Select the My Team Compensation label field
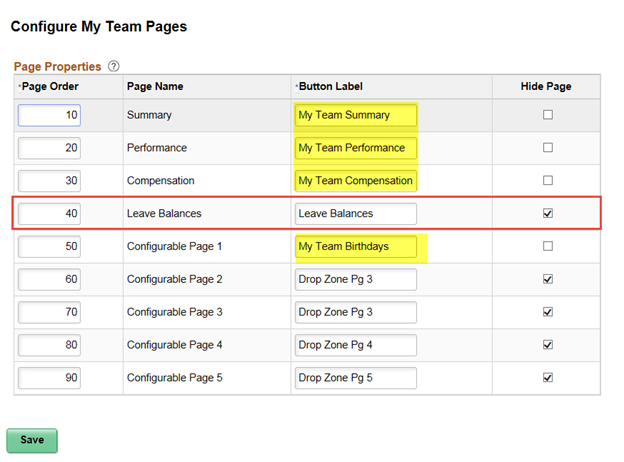 pyautogui.click(x=355, y=181)
